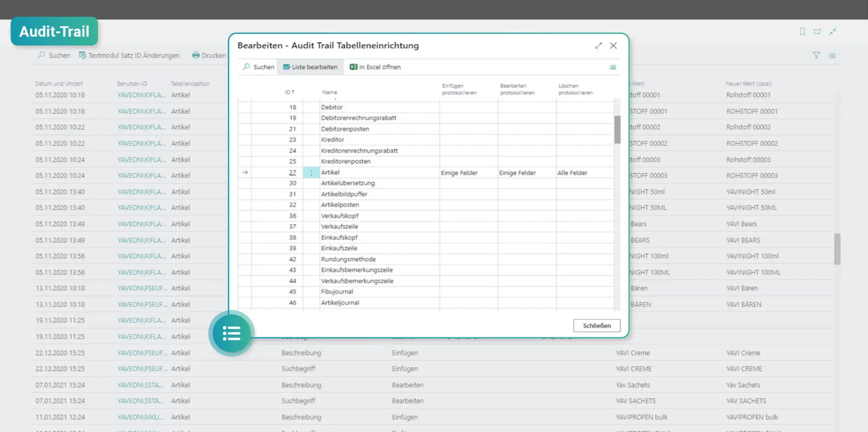Select the Verkaufskopf row

pyautogui.click(x=426, y=216)
